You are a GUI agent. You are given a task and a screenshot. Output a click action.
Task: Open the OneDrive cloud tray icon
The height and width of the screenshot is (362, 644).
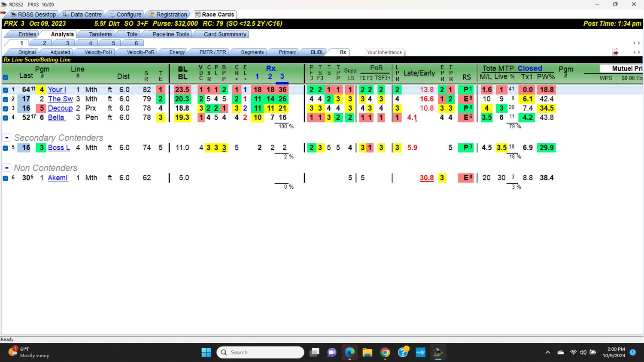coord(561,353)
